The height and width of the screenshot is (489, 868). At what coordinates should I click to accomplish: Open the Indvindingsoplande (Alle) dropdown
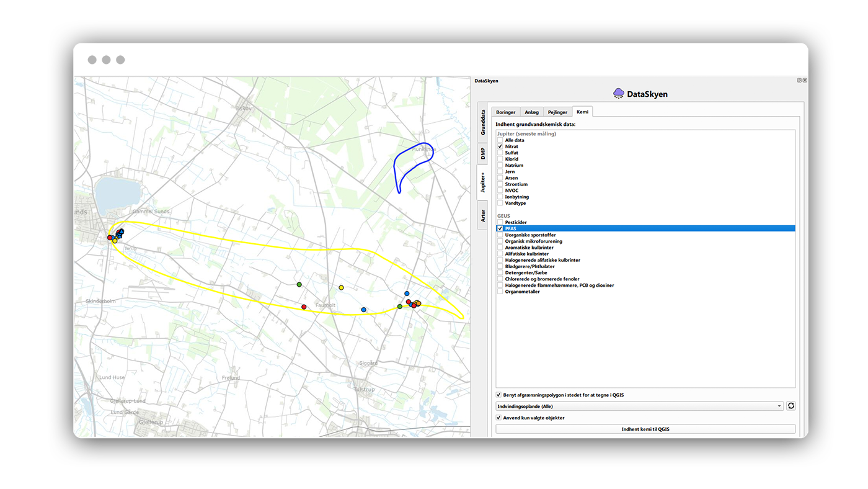tap(639, 406)
